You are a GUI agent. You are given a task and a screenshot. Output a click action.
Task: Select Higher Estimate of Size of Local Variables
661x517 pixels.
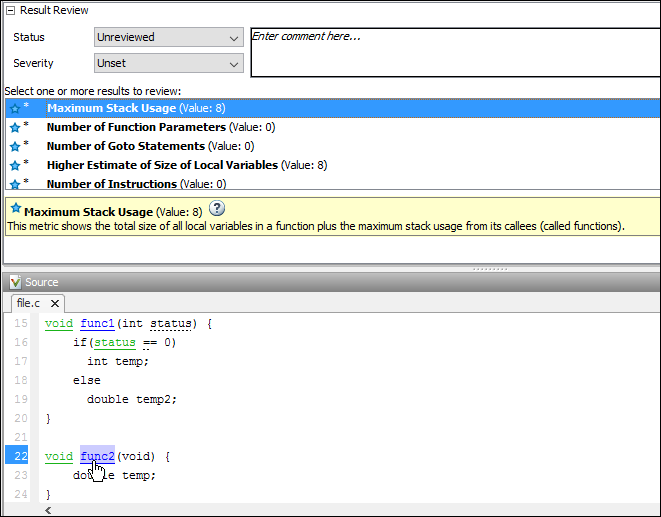(x=162, y=165)
